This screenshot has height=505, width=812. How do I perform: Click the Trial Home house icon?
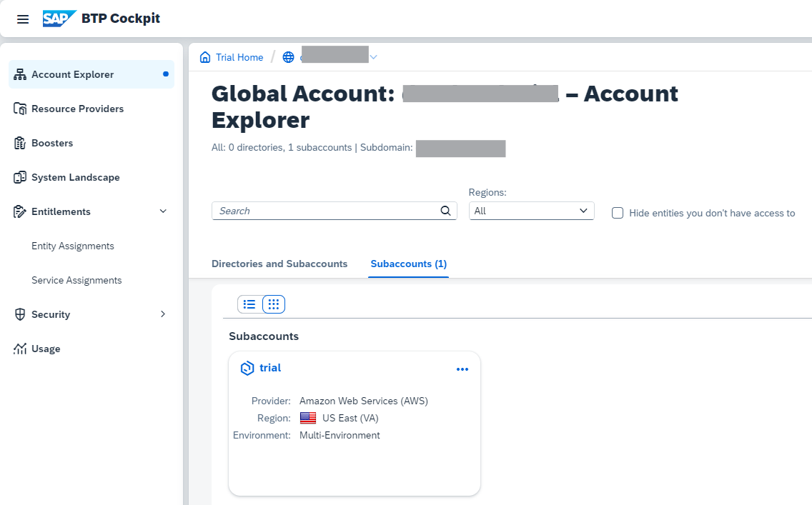point(205,57)
